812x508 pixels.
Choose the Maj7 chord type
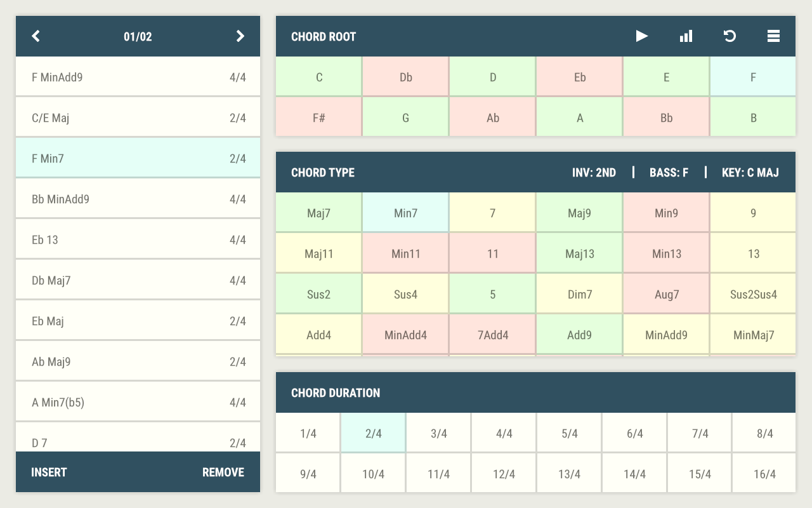(x=318, y=213)
